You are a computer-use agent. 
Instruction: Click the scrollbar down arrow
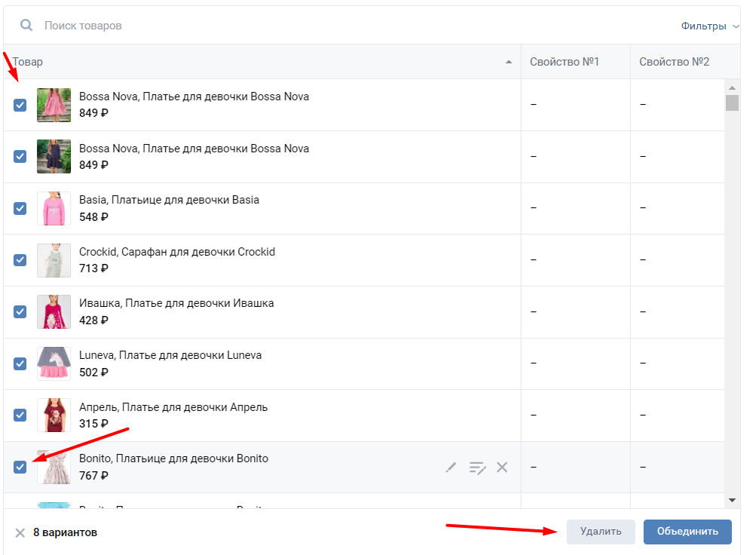[x=732, y=500]
